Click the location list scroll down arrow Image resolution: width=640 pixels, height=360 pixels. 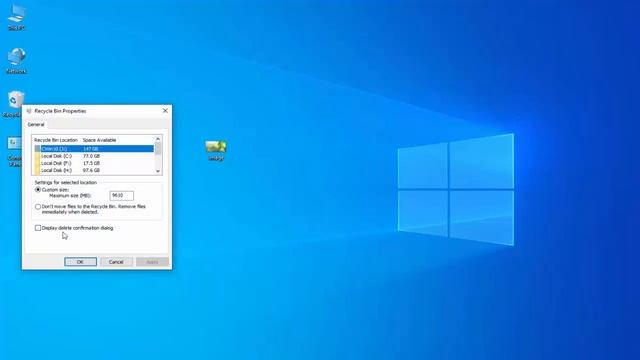(x=158, y=171)
